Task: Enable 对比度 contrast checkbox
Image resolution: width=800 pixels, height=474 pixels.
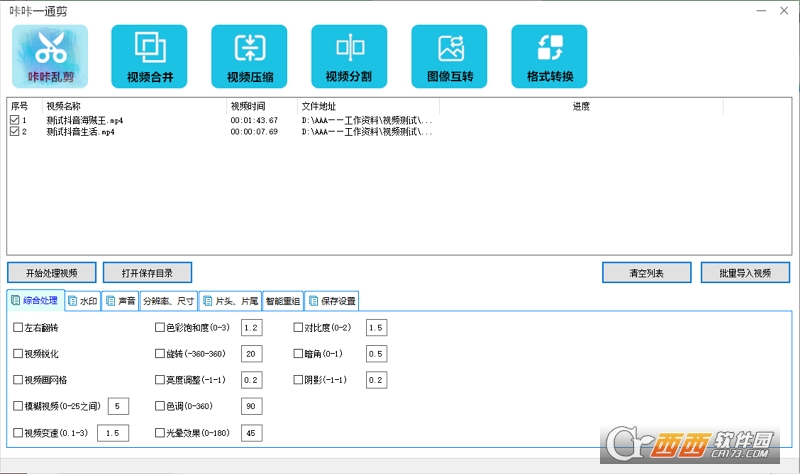Action: coord(298,328)
